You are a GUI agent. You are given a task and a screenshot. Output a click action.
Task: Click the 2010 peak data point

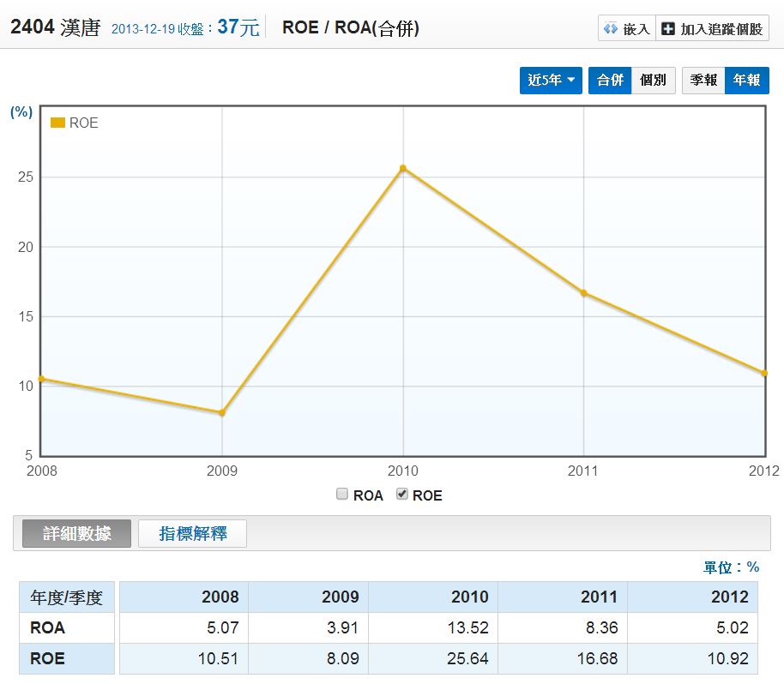(403, 168)
